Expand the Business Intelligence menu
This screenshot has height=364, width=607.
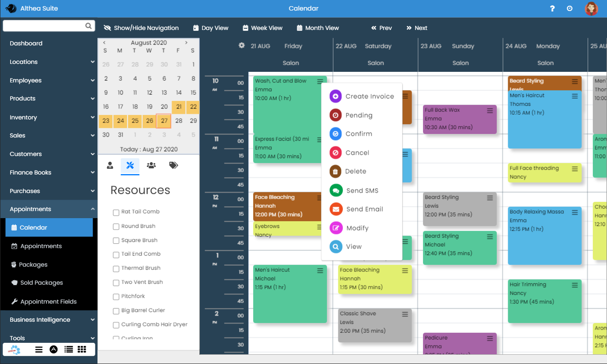[49, 319]
